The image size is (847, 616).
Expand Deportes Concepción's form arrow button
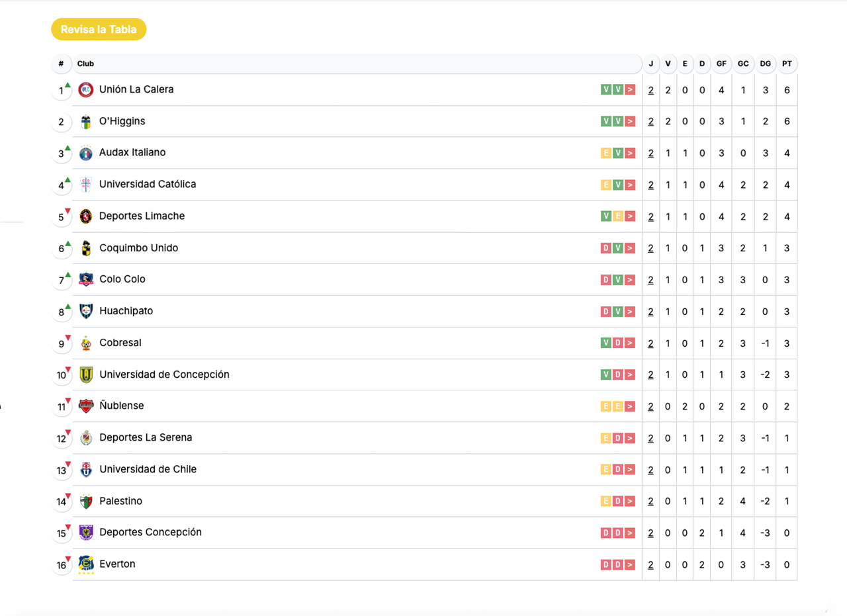[x=630, y=533]
